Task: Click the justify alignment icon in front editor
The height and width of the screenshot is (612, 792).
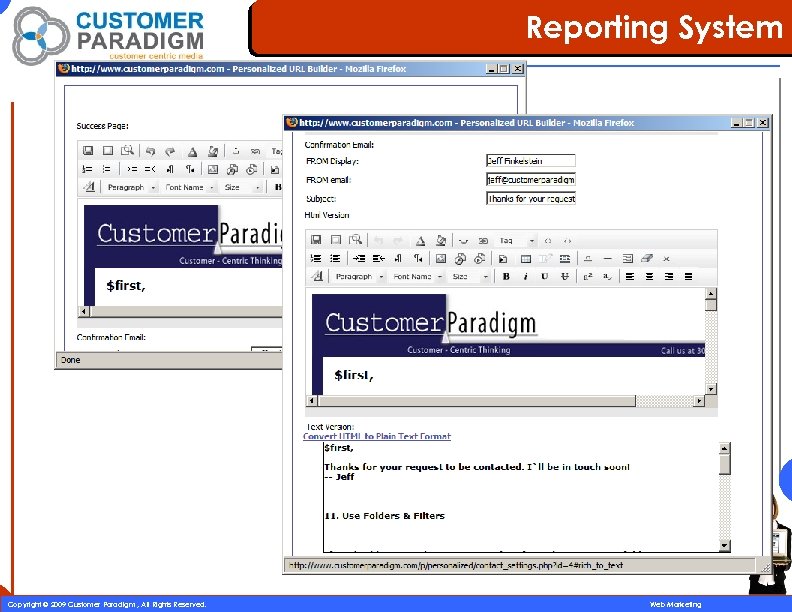Action: point(688,276)
